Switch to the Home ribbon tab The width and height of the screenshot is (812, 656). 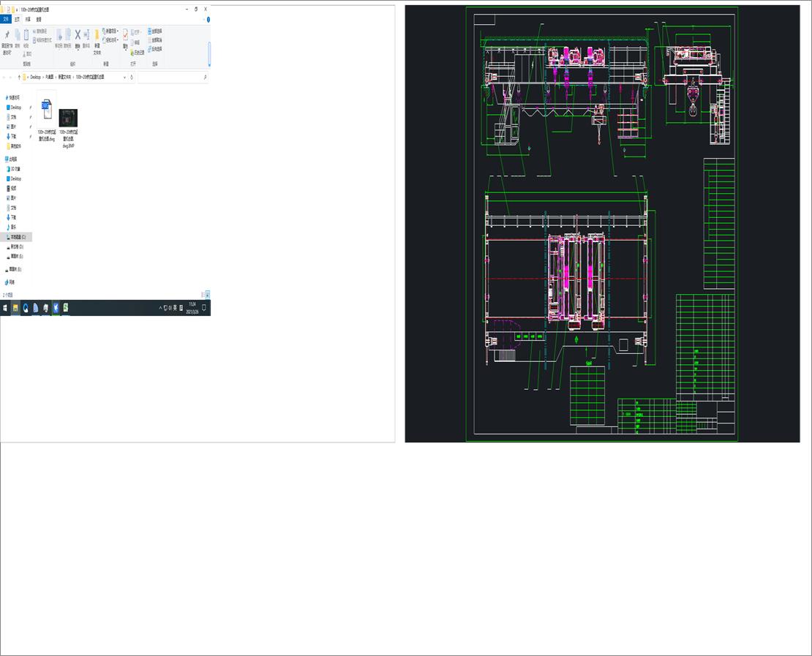pyautogui.click(x=17, y=19)
